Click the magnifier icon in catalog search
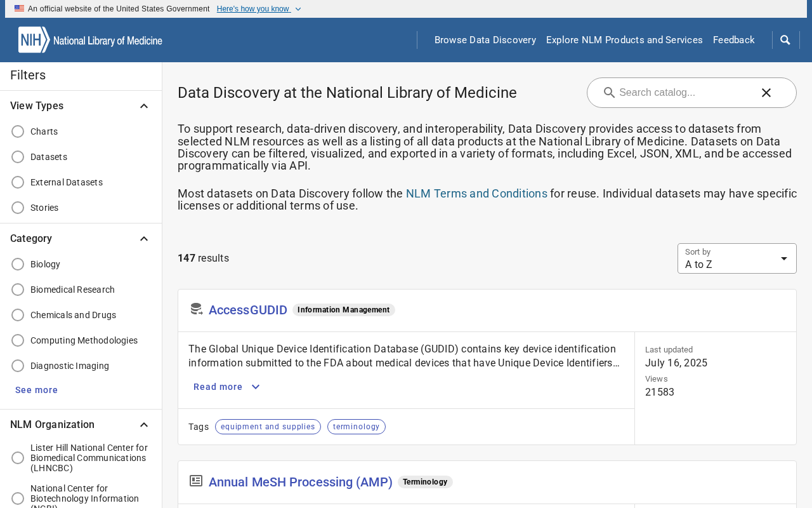 click(609, 93)
